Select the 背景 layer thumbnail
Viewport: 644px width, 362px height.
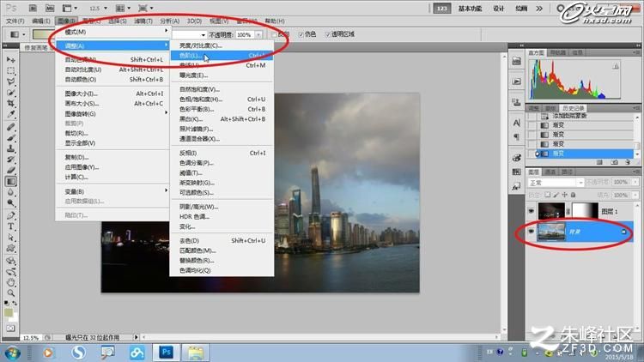[x=551, y=232]
